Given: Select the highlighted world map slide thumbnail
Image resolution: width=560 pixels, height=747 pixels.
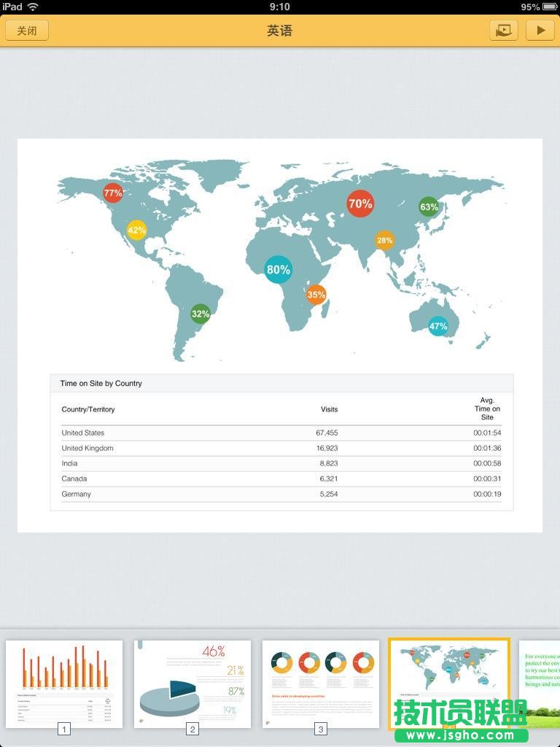Looking at the screenshot, I should pos(448,683).
